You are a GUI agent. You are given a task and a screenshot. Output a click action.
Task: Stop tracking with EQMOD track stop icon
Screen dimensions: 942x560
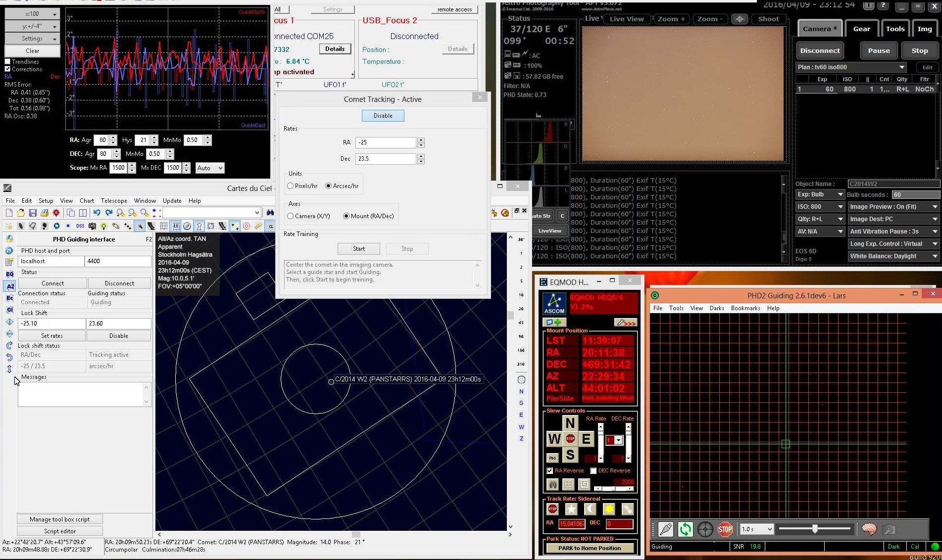point(552,509)
